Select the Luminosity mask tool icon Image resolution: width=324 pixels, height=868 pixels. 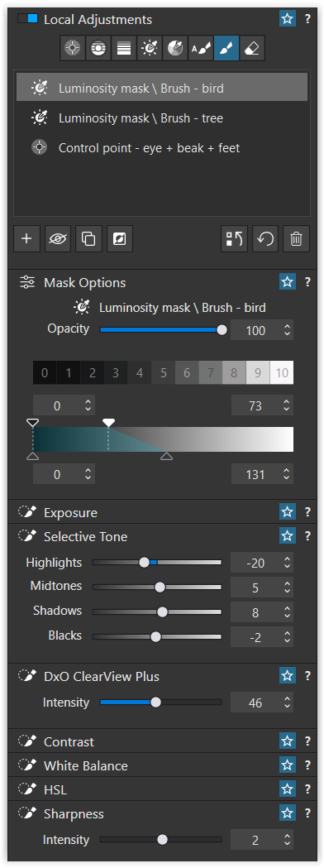150,48
